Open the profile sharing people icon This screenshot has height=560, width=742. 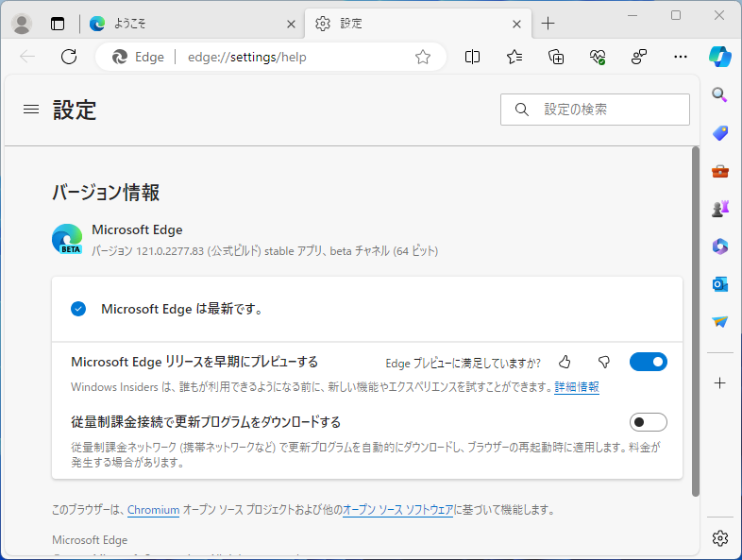click(639, 57)
